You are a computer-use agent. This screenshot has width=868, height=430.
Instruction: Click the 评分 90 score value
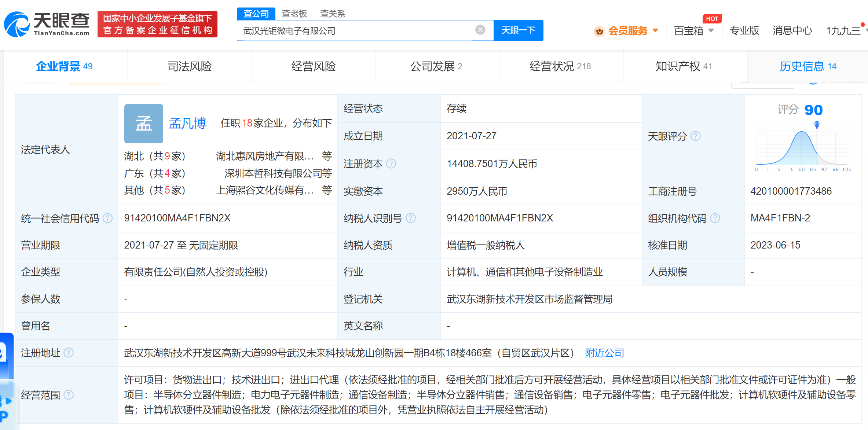coord(813,110)
